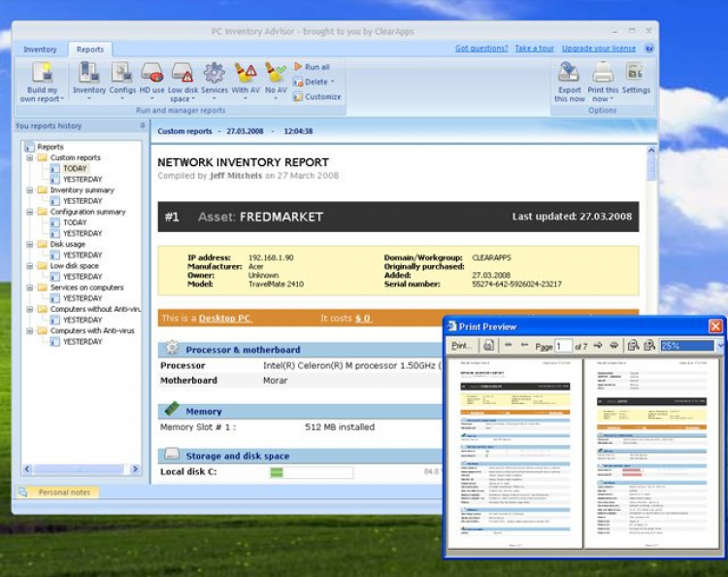Zoom out in Print Preview
The width and height of the screenshot is (728, 577).
pos(633,346)
